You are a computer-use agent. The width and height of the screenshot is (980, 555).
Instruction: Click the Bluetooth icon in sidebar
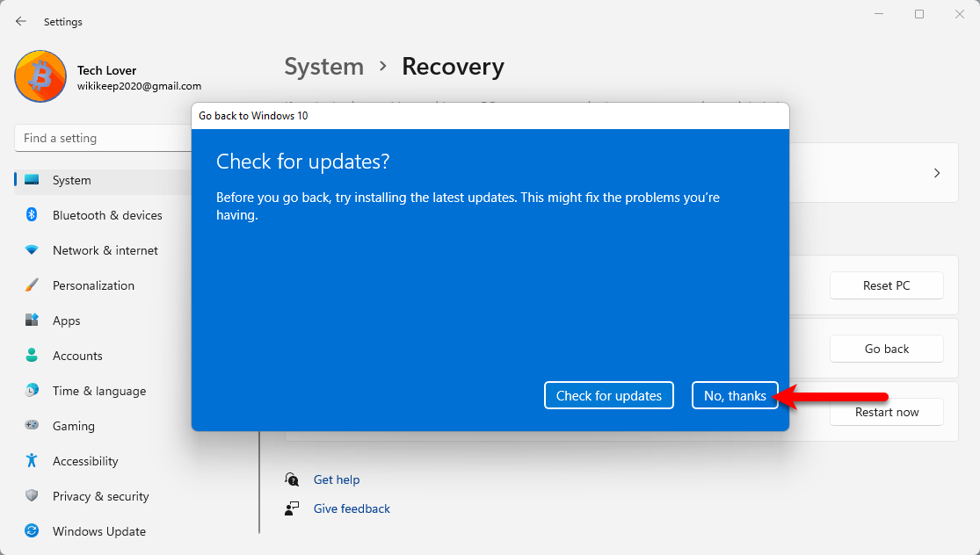pyautogui.click(x=32, y=215)
